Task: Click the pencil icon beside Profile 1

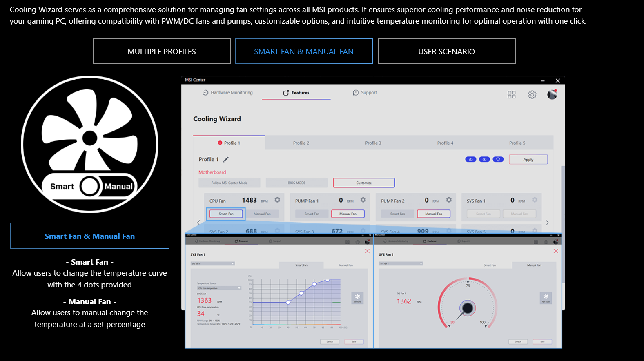Action: point(226,160)
